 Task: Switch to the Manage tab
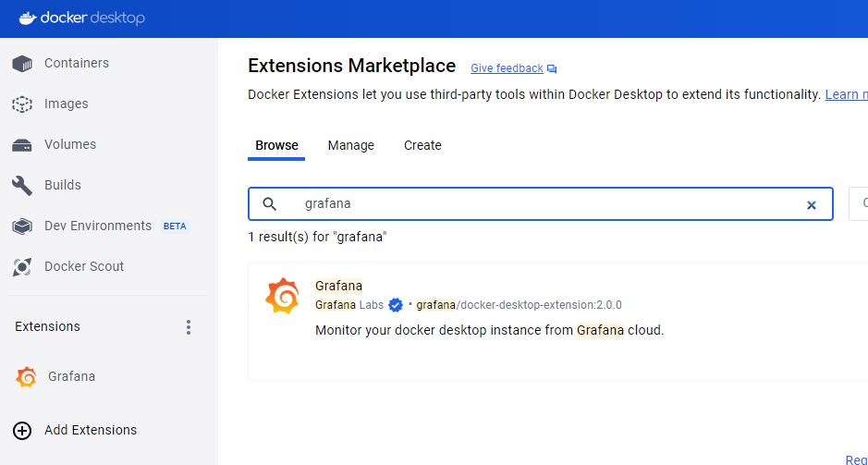351,145
